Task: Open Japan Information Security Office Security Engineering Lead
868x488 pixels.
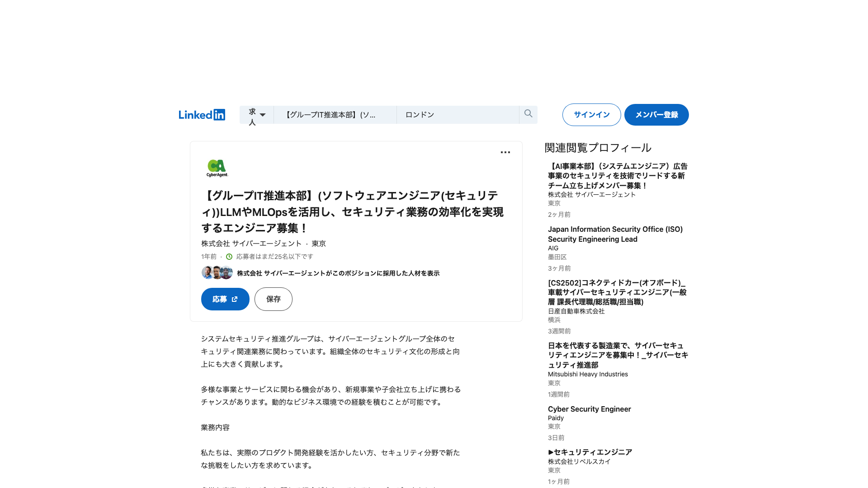Action: pyautogui.click(x=615, y=234)
